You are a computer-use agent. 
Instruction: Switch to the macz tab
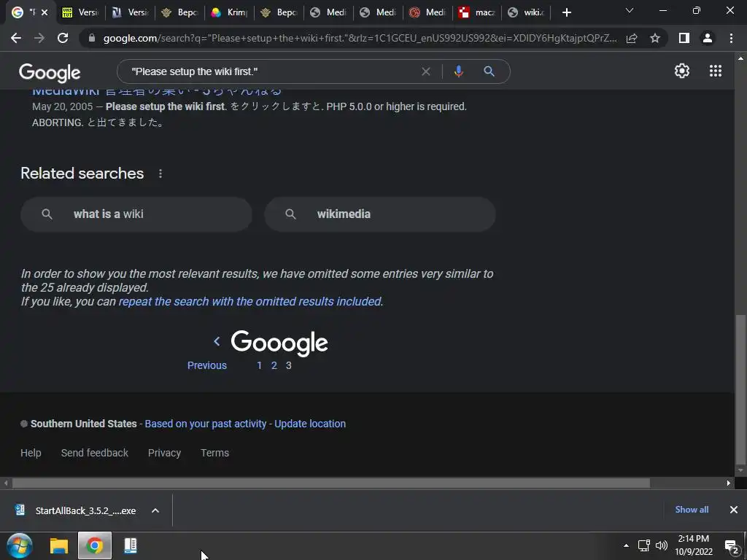click(x=477, y=12)
